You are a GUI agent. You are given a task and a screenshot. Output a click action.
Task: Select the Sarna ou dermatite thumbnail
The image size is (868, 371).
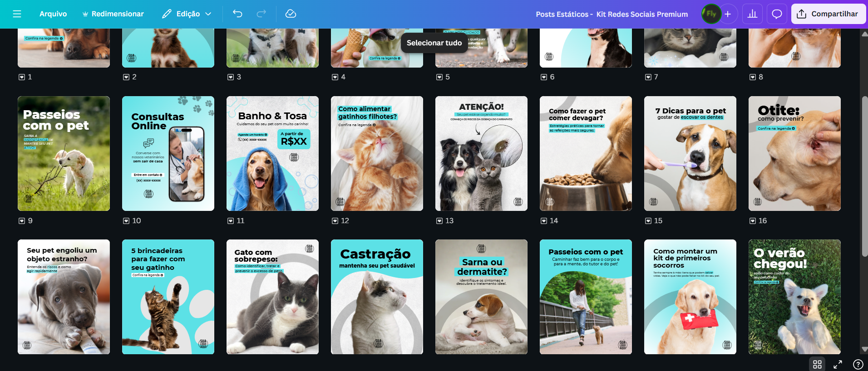(481, 297)
